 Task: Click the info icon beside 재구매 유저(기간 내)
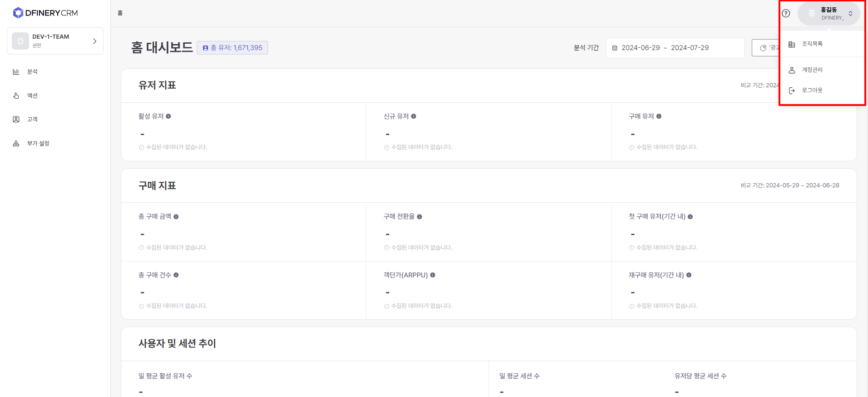tap(689, 275)
